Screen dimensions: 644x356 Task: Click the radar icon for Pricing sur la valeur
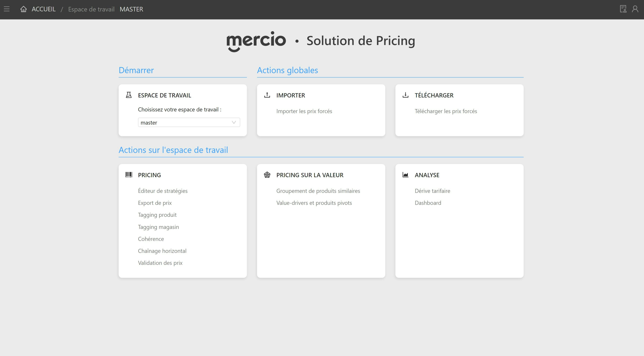tap(267, 175)
